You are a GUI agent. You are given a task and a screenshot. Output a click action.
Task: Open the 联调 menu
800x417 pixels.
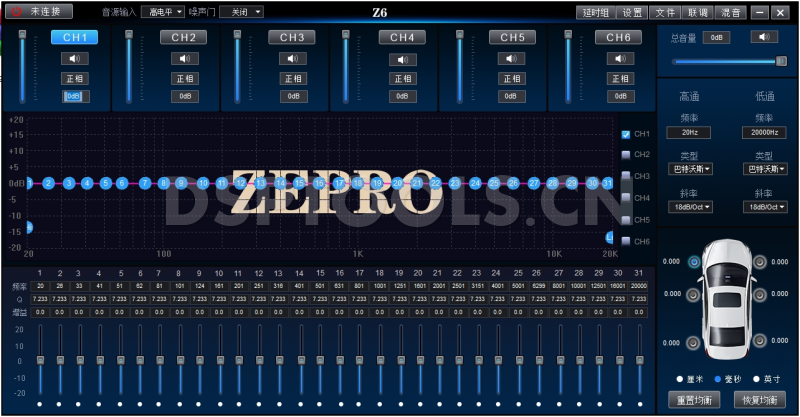click(698, 13)
